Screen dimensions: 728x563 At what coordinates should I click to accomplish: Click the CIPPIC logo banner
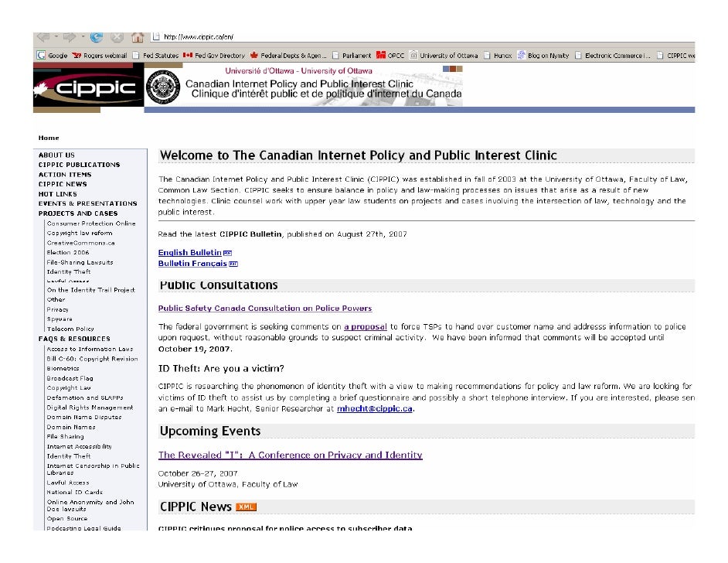click(x=89, y=87)
